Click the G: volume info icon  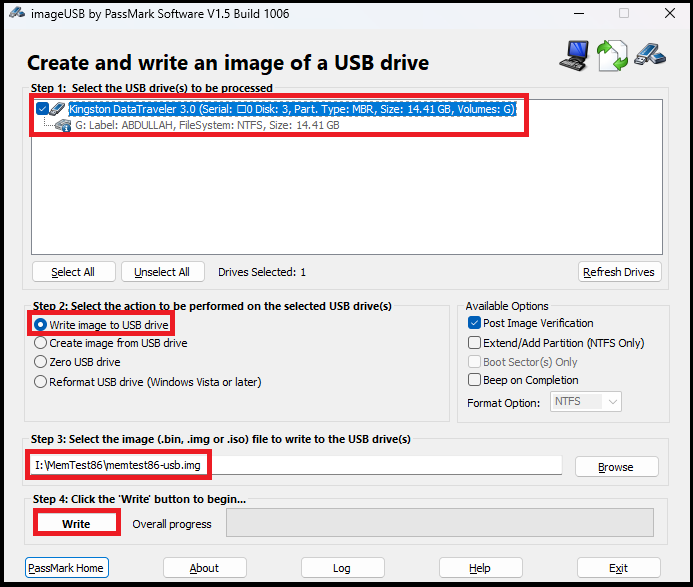click(x=63, y=126)
